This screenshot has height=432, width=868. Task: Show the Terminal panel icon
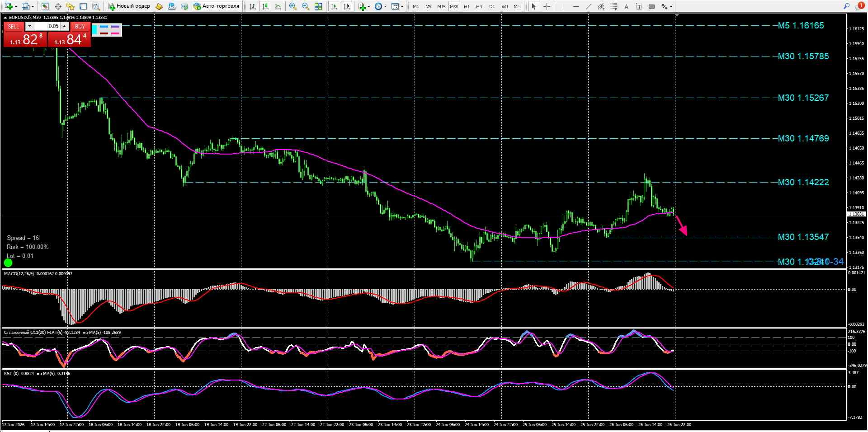83,6
